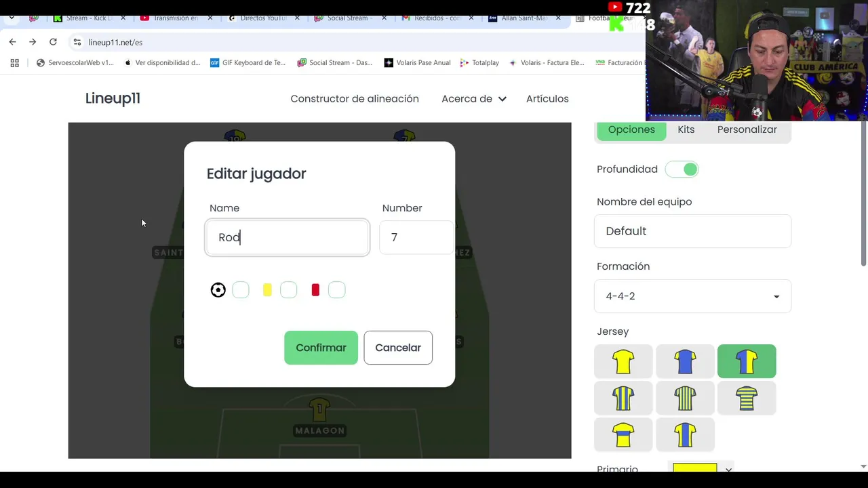
Task: Close the Social Stream browser tab
Action: pos(384,18)
